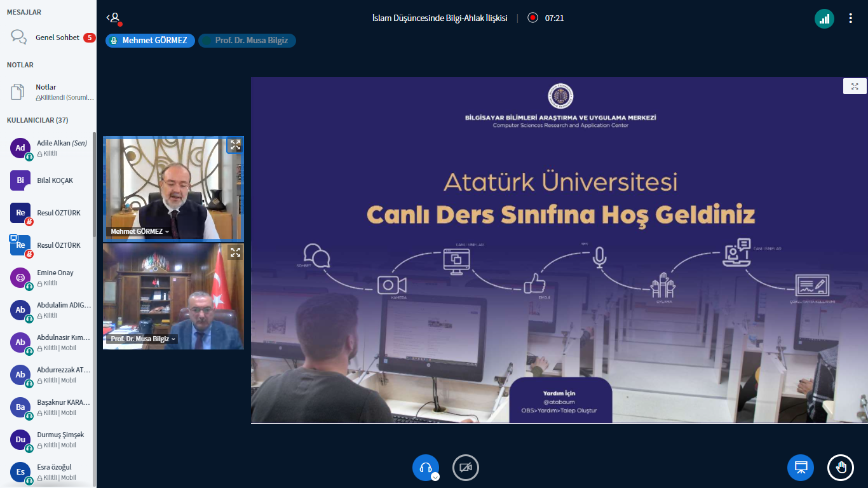Expand Prof. Dr. Musa Bilgiz webcam fullscreen
This screenshot has height=488, width=868.
235,252
